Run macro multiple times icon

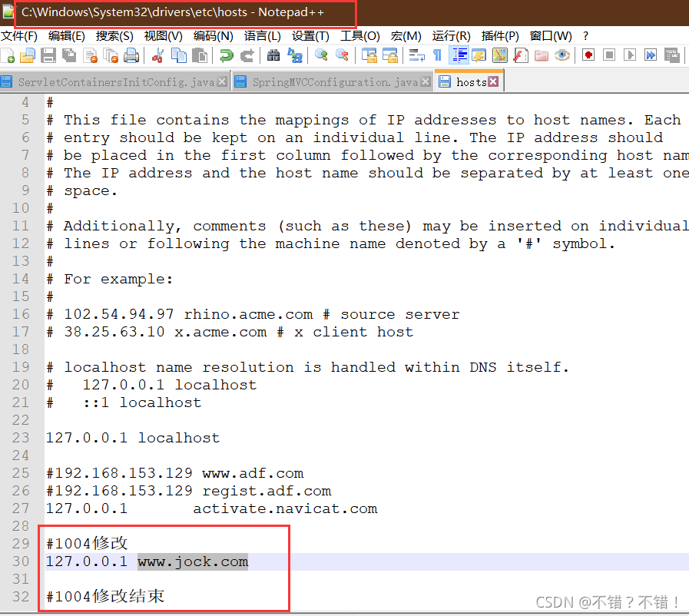(651, 56)
